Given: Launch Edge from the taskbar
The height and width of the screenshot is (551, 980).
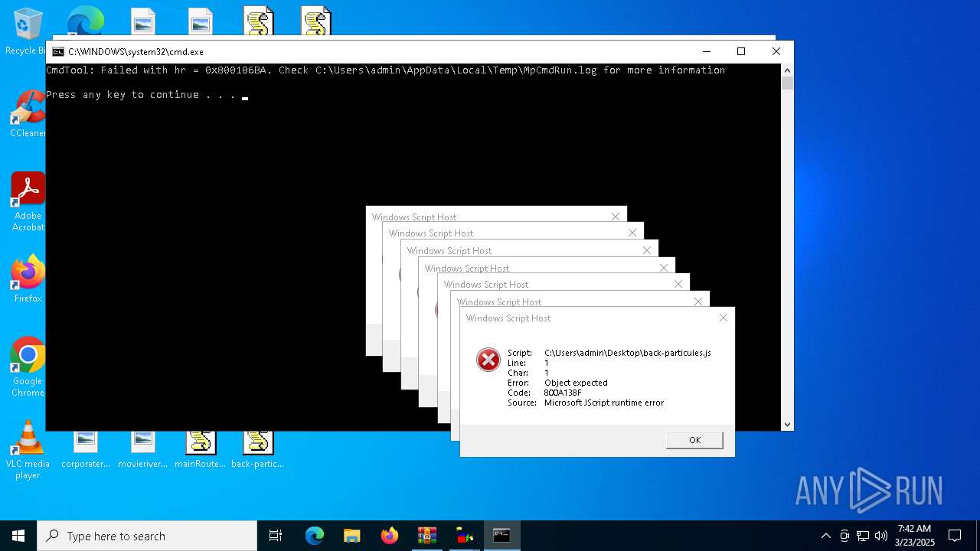Looking at the screenshot, I should [315, 536].
